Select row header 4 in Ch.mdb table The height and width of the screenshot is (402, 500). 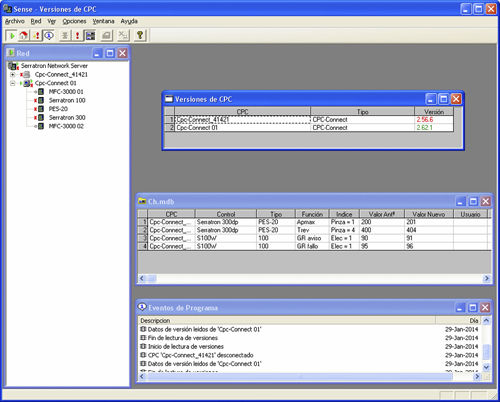click(143, 246)
